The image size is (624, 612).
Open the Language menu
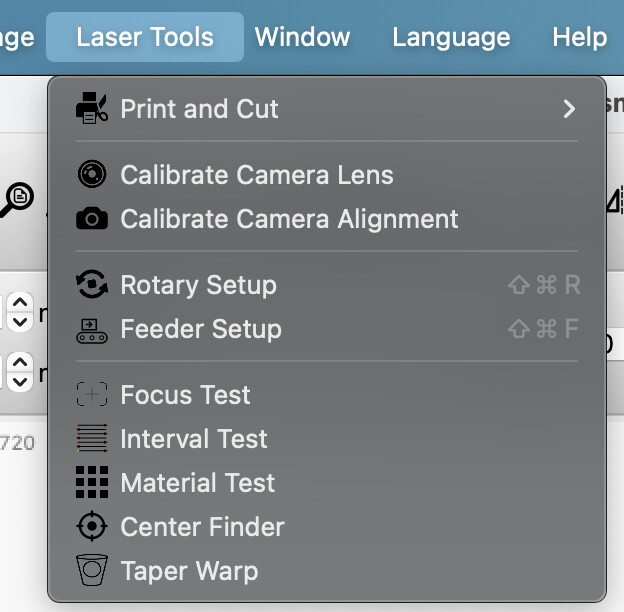tap(451, 37)
